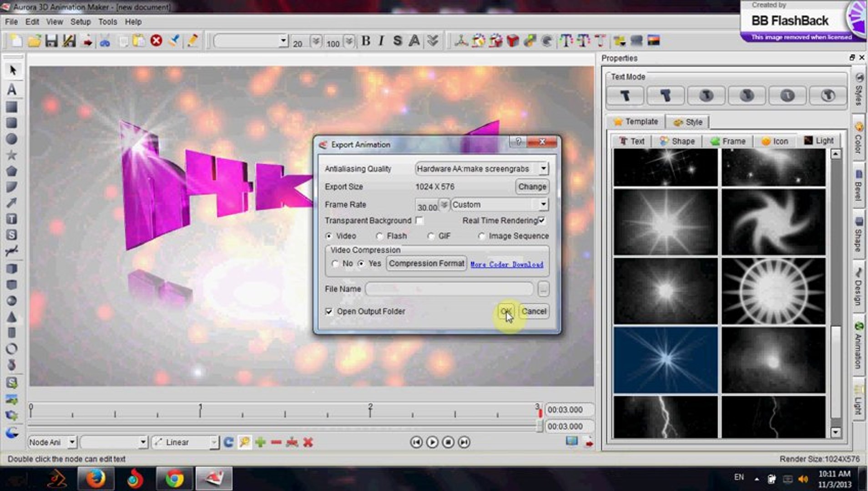This screenshot has width=868, height=491.
Task: Click the star shape tool
Action: 12,155
